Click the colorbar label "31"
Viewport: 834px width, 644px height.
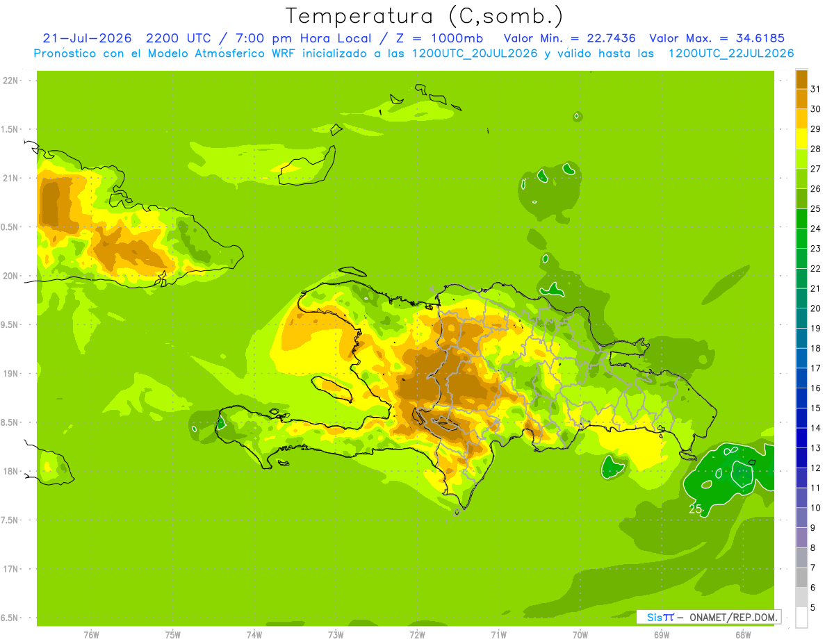815,89
